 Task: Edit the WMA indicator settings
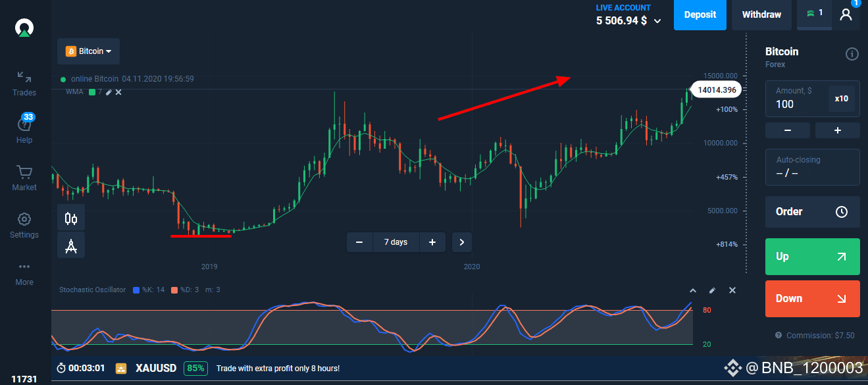[109, 92]
